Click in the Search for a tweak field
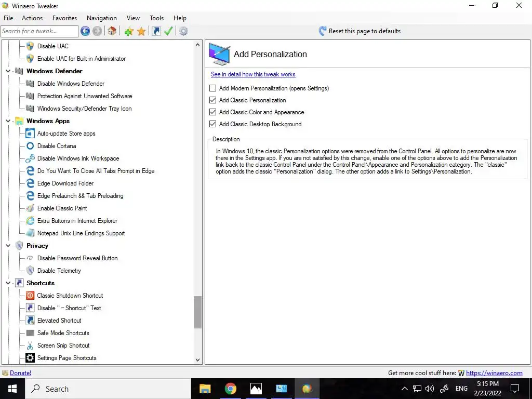This screenshot has width=532, height=399. pyautogui.click(x=39, y=31)
